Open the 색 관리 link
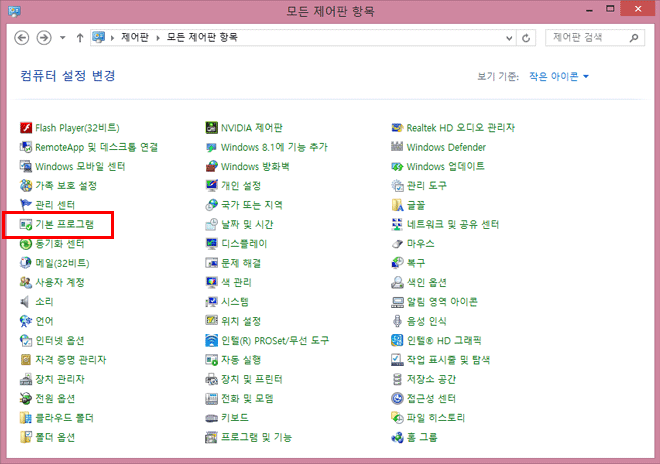660x464 pixels. pyautogui.click(x=236, y=283)
